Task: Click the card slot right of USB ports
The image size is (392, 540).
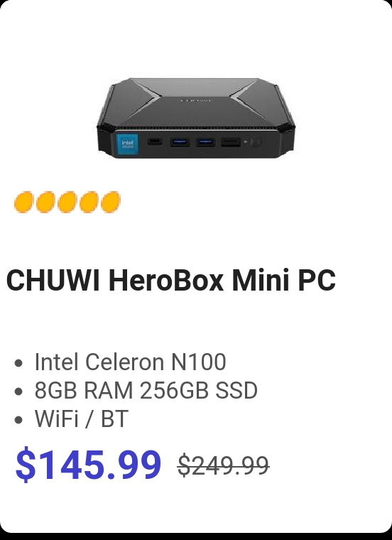Action: 231,142
